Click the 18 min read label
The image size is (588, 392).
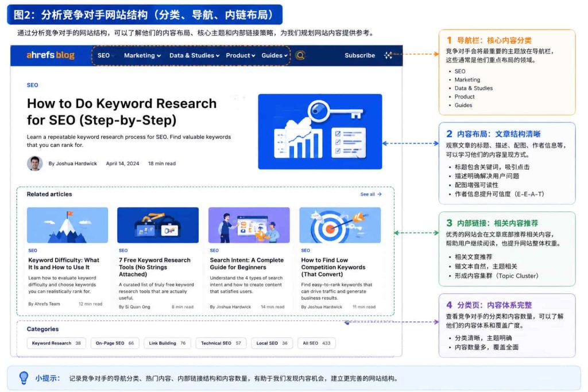click(x=161, y=164)
